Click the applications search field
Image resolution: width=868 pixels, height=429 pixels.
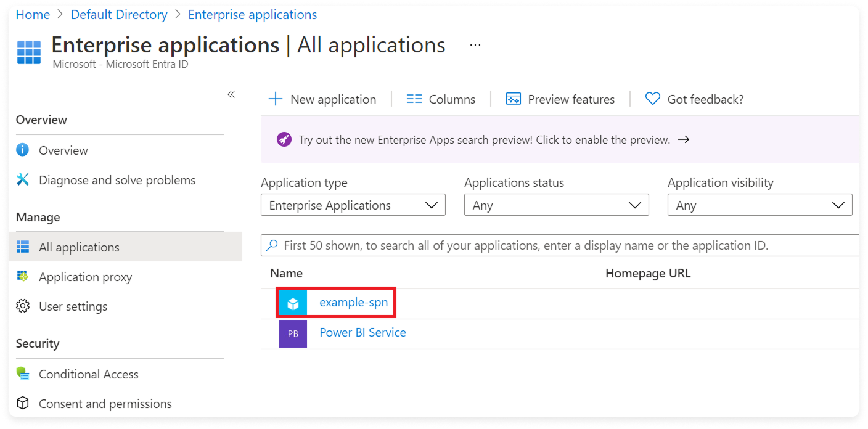click(x=560, y=245)
